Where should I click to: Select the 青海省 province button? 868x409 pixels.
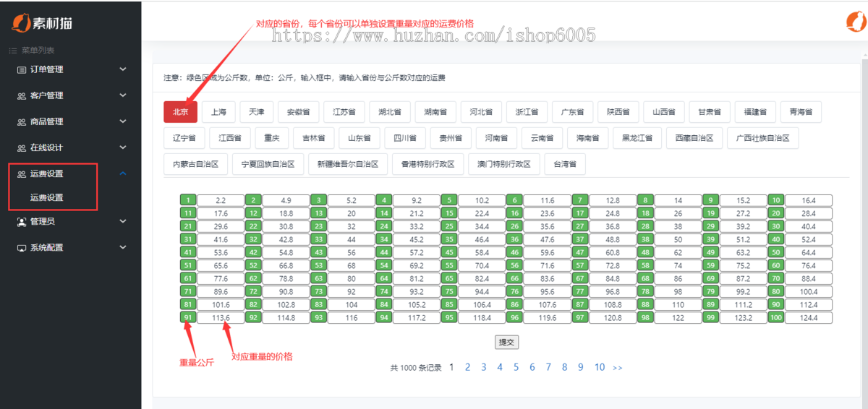[x=801, y=112]
